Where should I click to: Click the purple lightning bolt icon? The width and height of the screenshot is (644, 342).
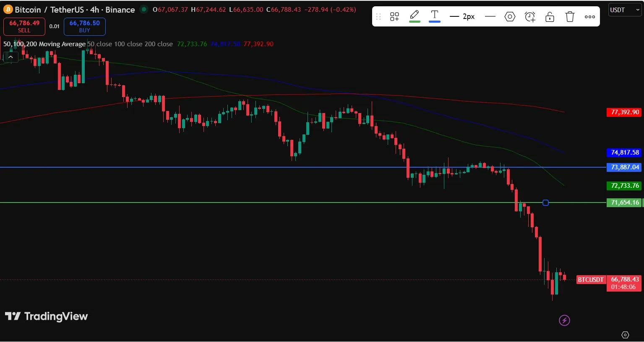[x=564, y=321]
